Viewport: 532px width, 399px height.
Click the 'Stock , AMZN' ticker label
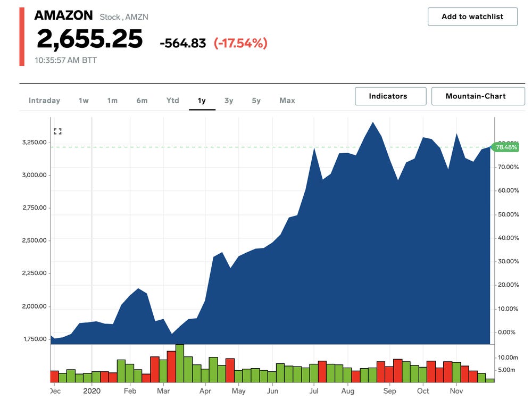[124, 17]
